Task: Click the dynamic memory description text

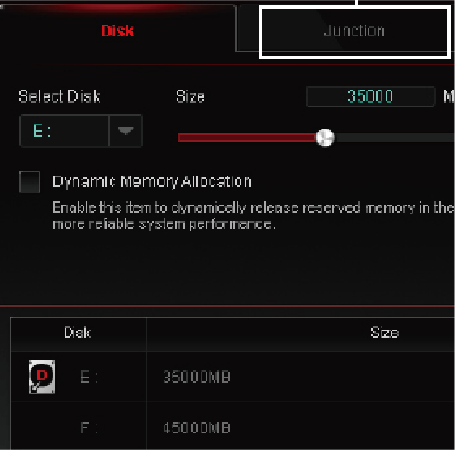Action: pos(253,216)
